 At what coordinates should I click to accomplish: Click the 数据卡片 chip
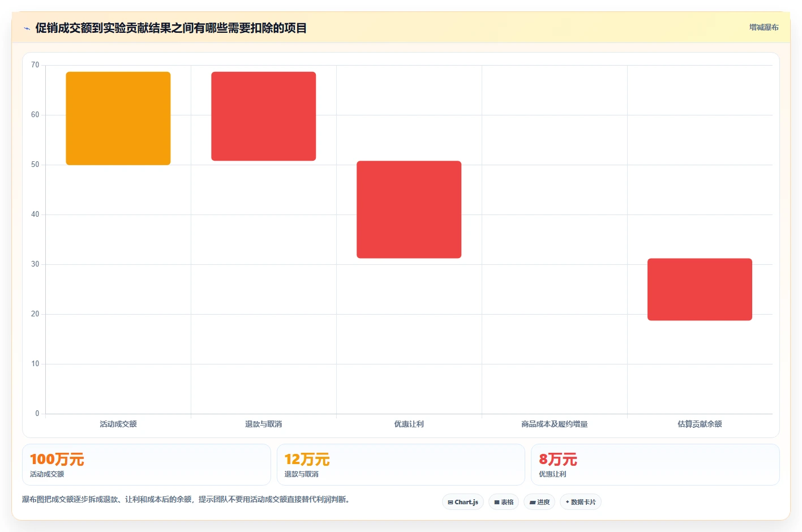(581, 502)
